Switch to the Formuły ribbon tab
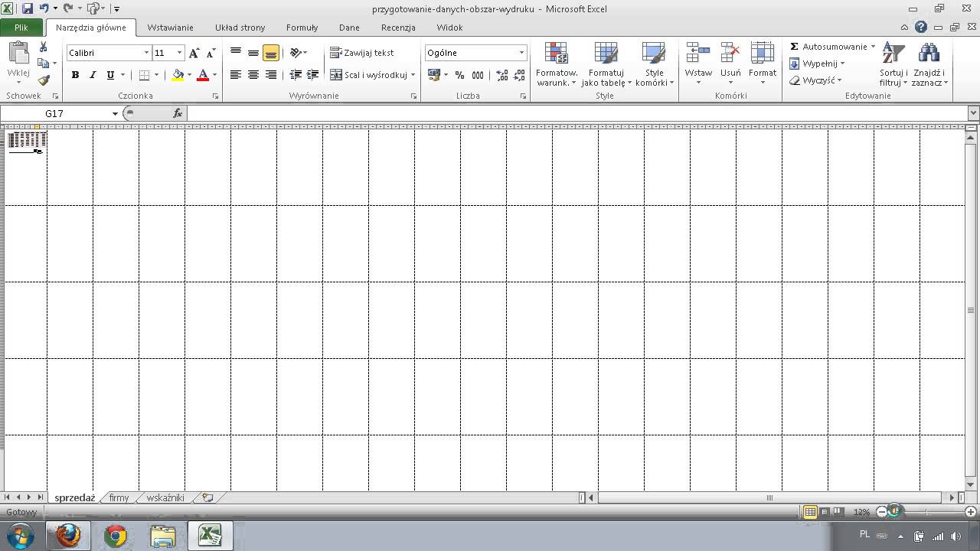The height and width of the screenshot is (551, 980). pos(302,28)
